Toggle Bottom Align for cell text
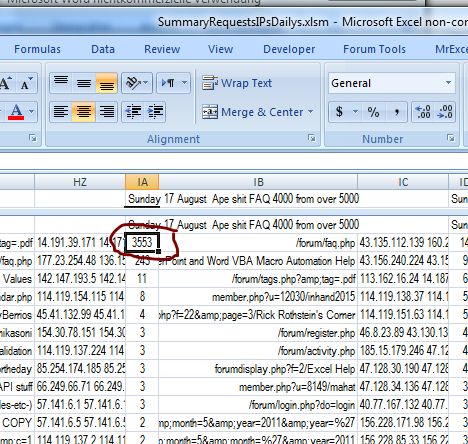 107,83
